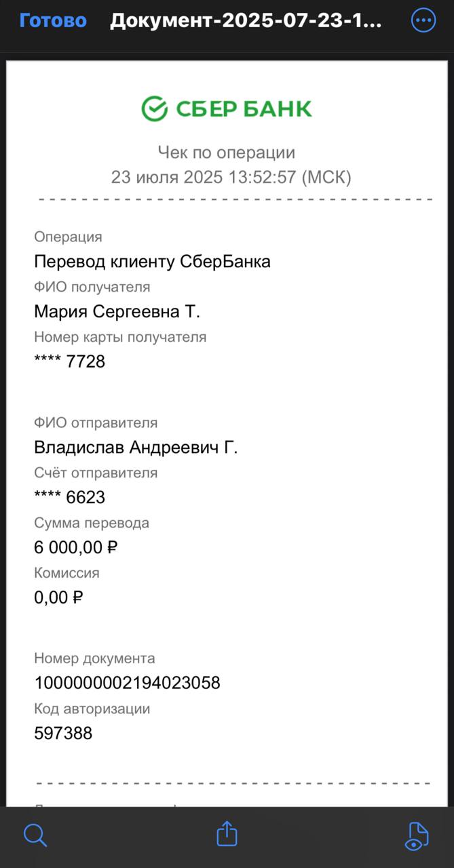
Task: Select the commission value 0,00 ₽
Action: [x=58, y=597]
